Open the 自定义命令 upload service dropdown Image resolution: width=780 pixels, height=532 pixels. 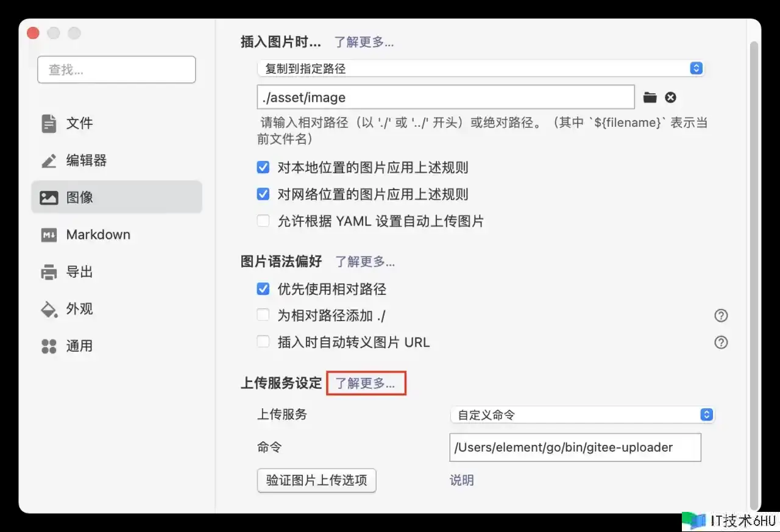(x=583, y=415)
